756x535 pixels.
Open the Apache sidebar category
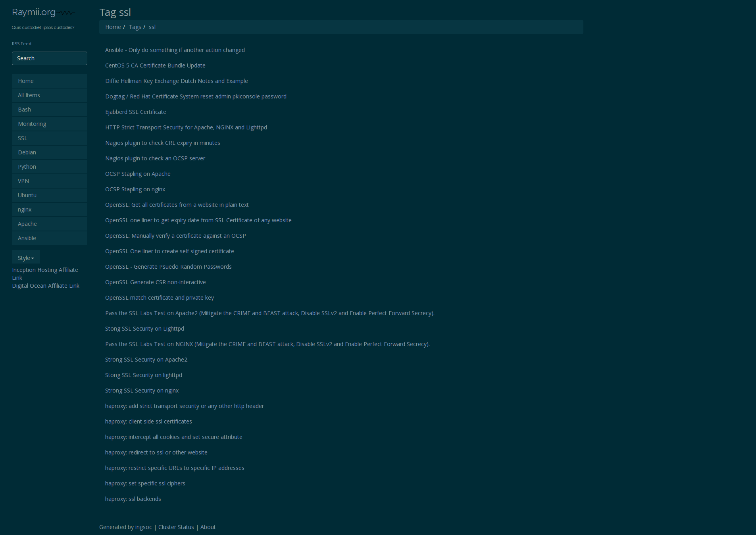click(50, 224)
